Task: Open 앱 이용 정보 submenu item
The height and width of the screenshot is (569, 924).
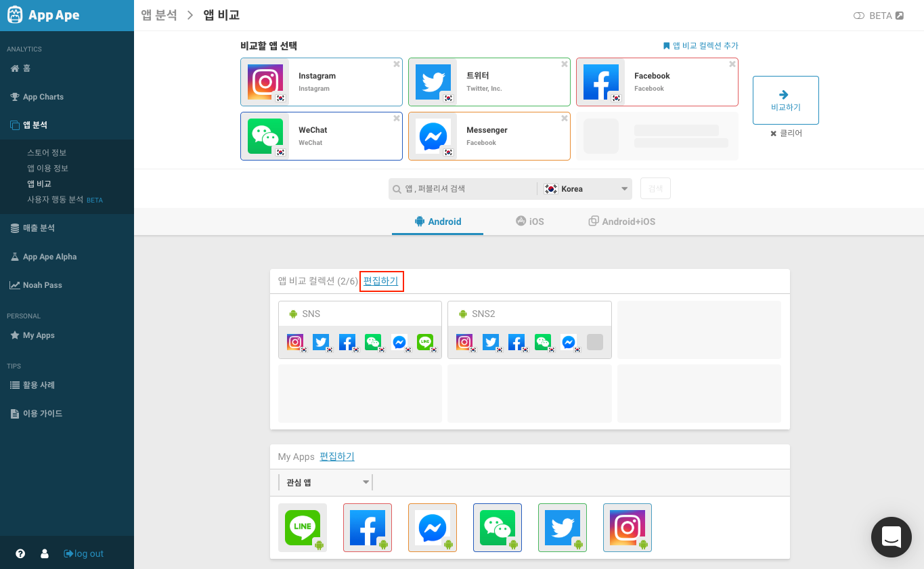Action: pyautogui.click(x=47, y=168)
